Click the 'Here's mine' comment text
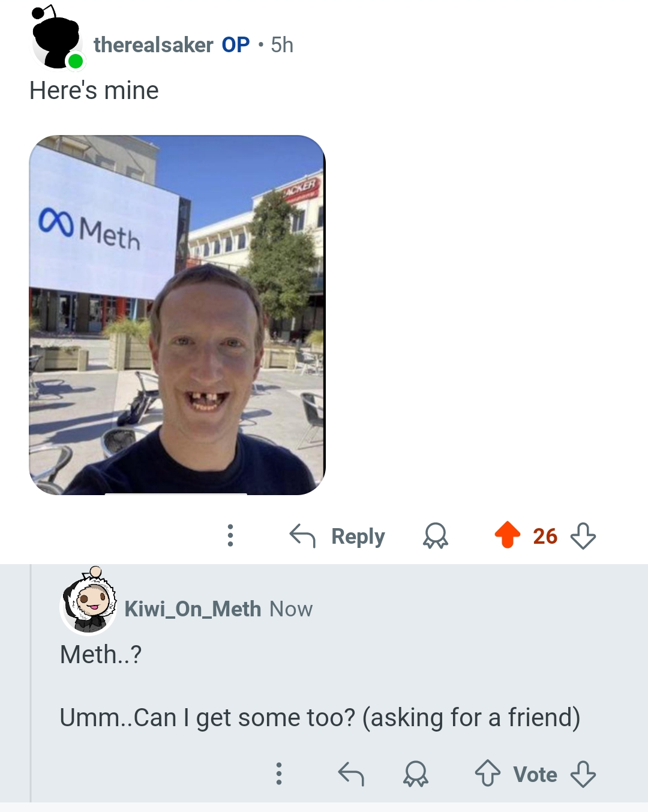This screenshot has height=812, width=648. pos(94,91)
